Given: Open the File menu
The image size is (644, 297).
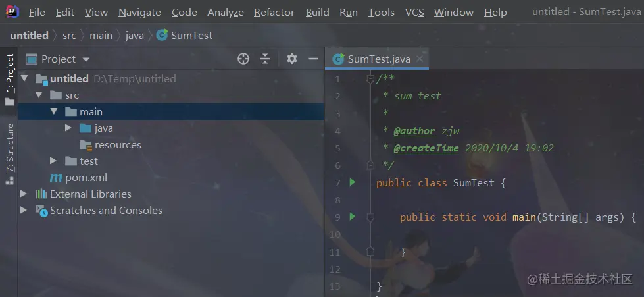Looking at the screenshot, I should (x=37, y=13).
